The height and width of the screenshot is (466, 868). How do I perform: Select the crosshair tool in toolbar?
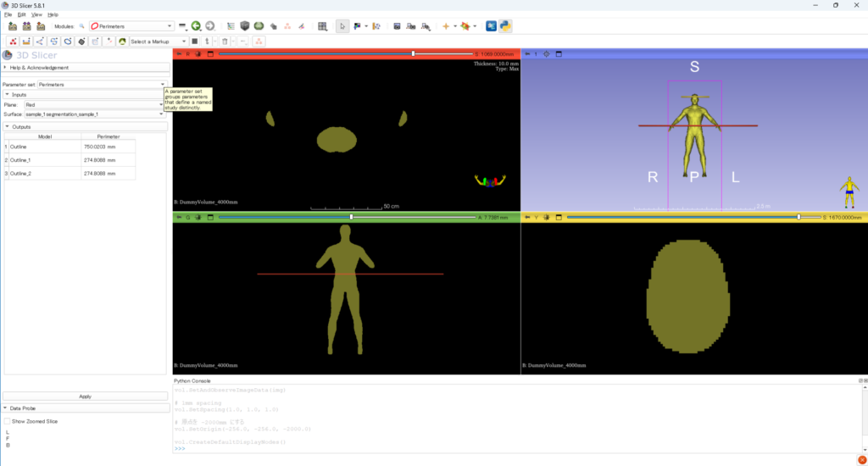coord(447,26)
